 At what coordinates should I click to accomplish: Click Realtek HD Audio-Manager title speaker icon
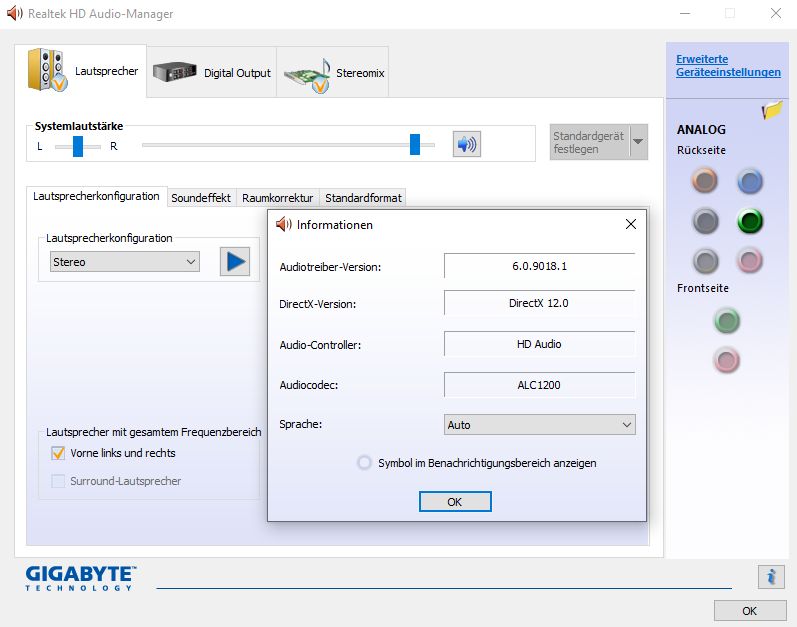(x=15, y=13)
